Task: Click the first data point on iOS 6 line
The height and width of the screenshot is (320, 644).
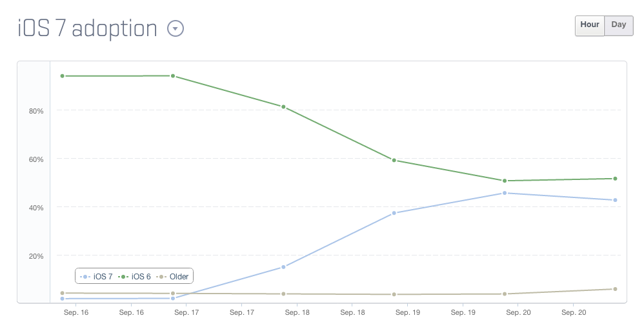Action: 63,76
